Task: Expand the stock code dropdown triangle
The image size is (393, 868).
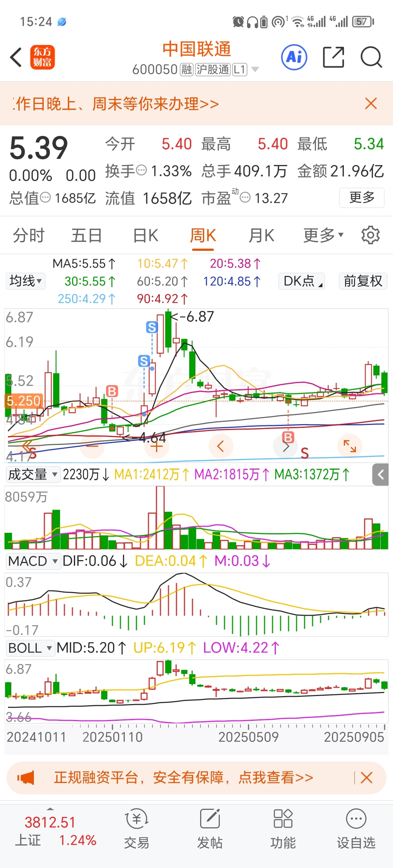Action: tap(255, 69)
